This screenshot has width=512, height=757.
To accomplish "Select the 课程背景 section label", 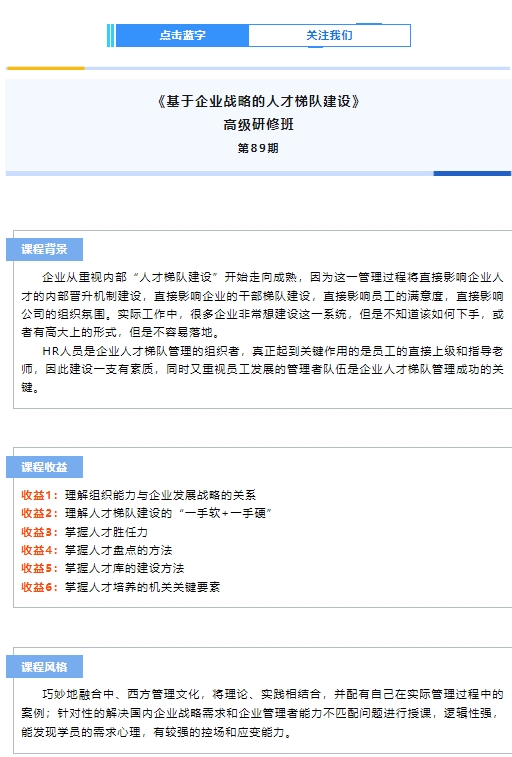I will [44, 249].
